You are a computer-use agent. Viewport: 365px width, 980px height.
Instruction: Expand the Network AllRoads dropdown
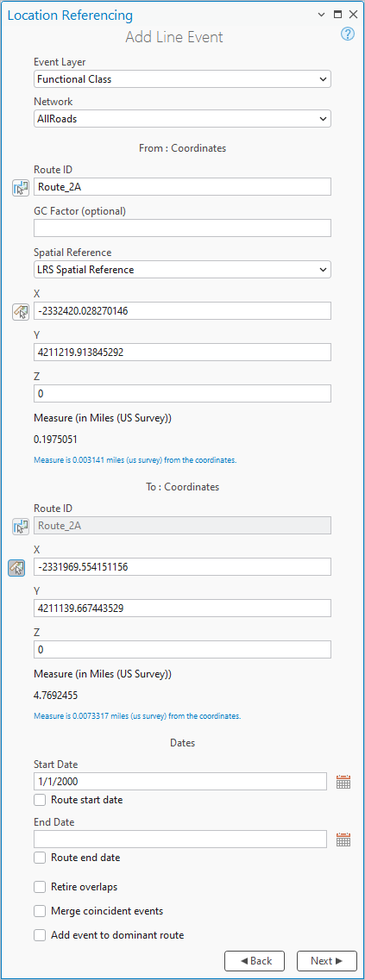(x=182, y=119)
